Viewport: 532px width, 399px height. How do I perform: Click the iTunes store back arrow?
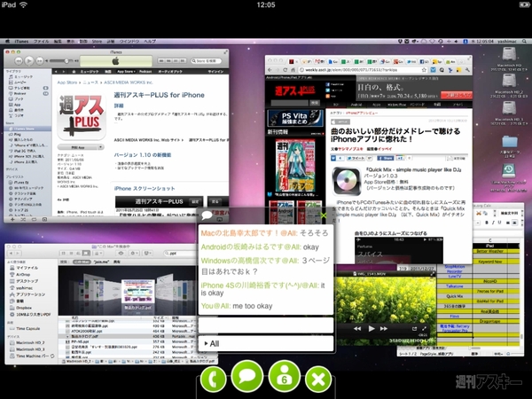point(56,72)
